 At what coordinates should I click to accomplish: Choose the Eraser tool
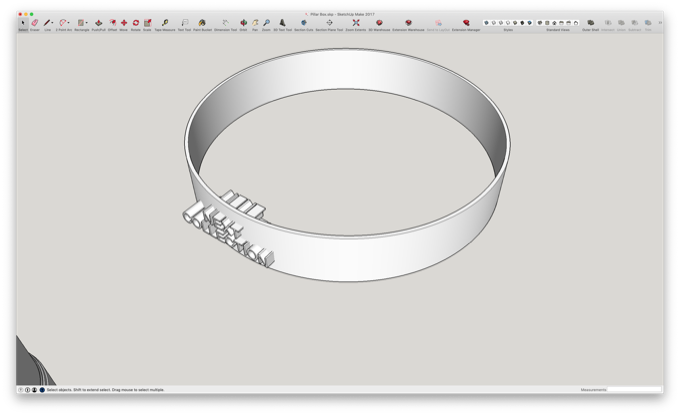(x=35, y=23)
